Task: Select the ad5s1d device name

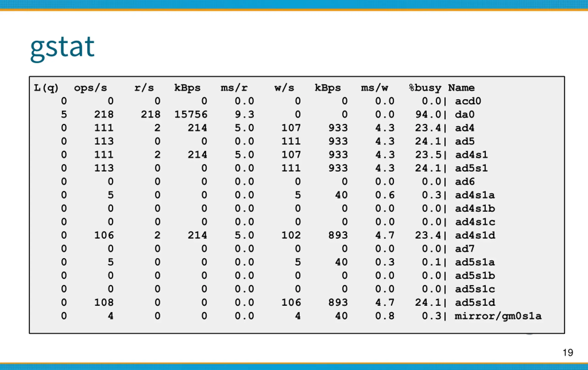Action: click(x=475, y=302)
